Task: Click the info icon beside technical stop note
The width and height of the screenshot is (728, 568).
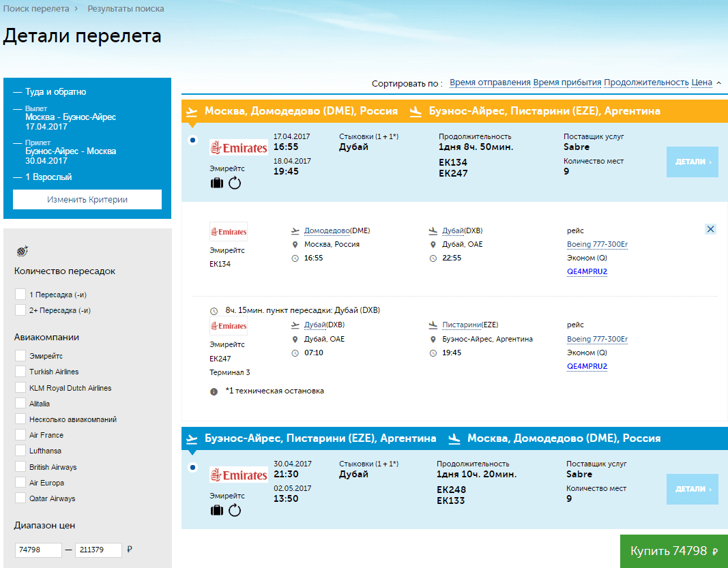Action: pyautogui.click(x=214, y=391)
